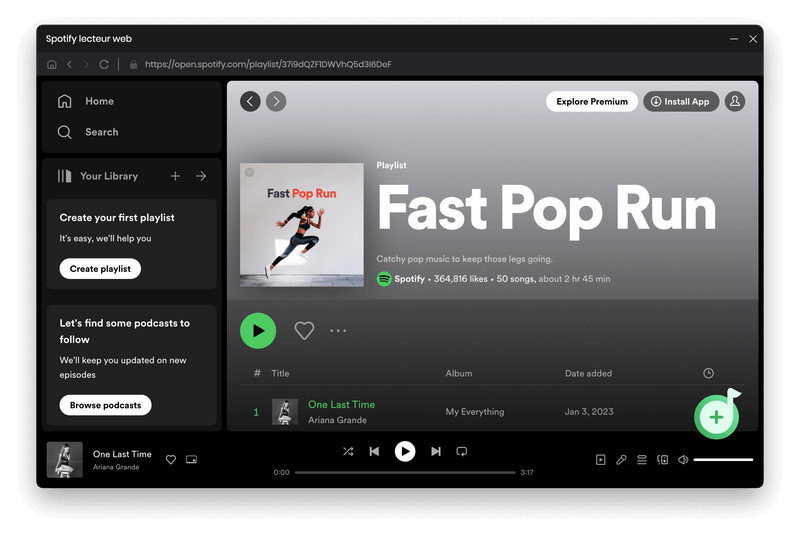Open One Last Time track in list
The image size is (800, 536).
point(341,404)
